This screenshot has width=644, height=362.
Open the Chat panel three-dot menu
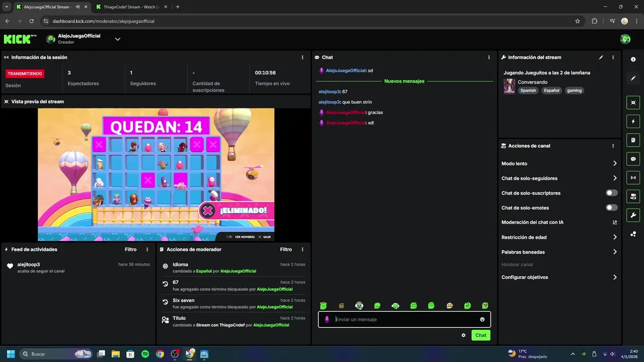pos(489,57)
